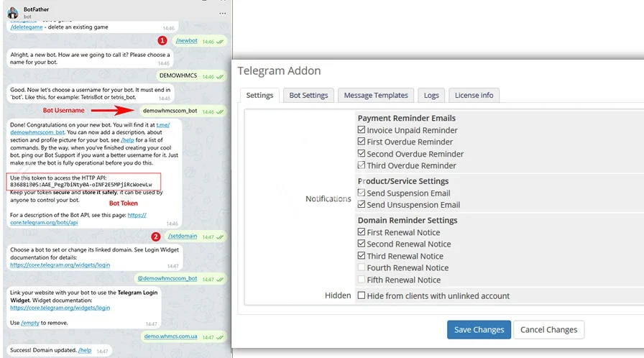Enable Hide from clients with unlinked account
This screenshot has width=644, height=358.
click(362, 295)
